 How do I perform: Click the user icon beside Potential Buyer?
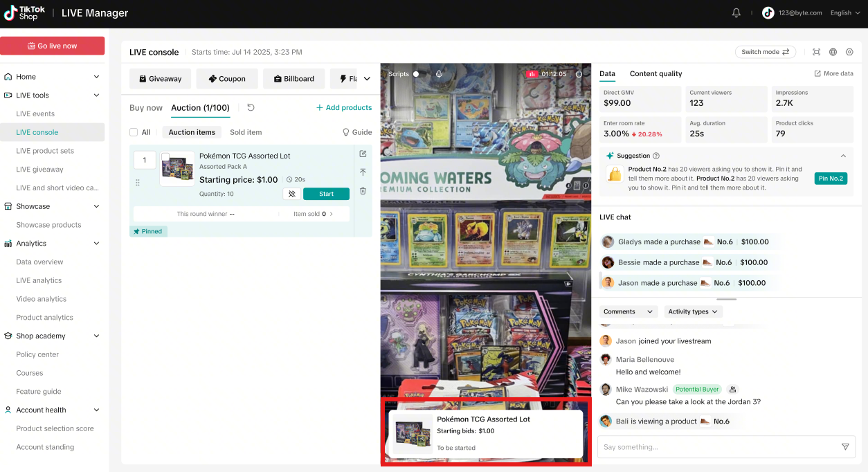tap(733, 389)
